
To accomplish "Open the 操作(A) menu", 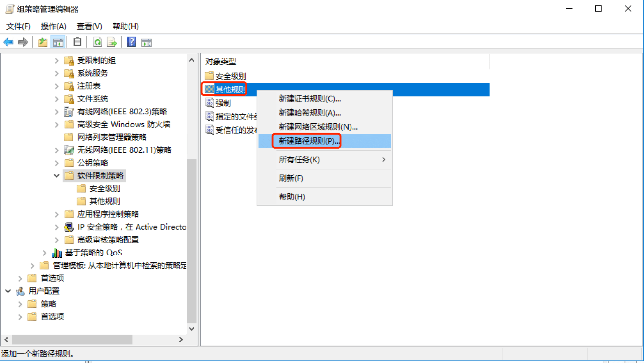I will [53, 26].
